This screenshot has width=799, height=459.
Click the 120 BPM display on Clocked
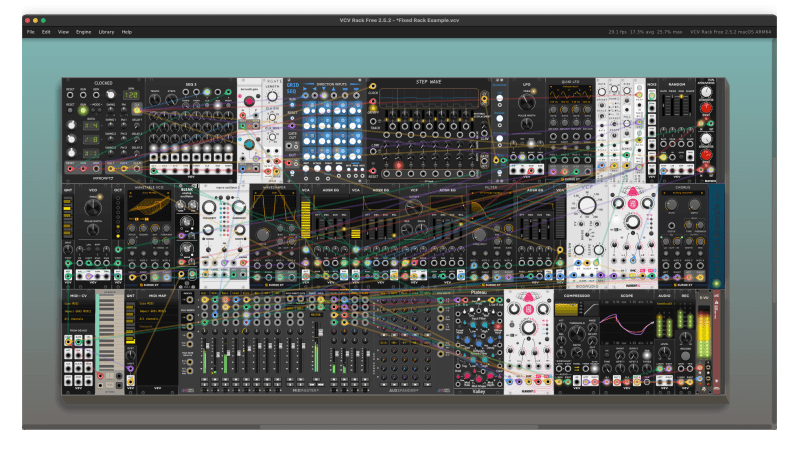coord(131,95)
